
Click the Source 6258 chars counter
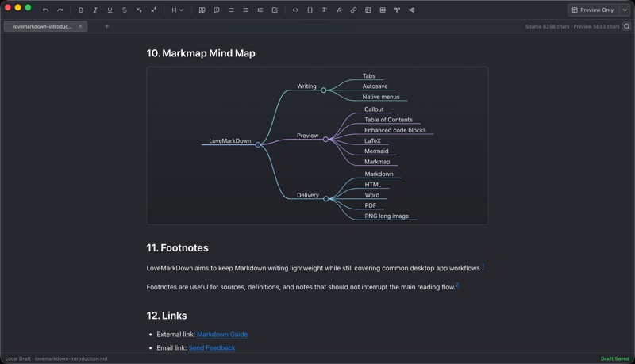click(x=547, y=27)
